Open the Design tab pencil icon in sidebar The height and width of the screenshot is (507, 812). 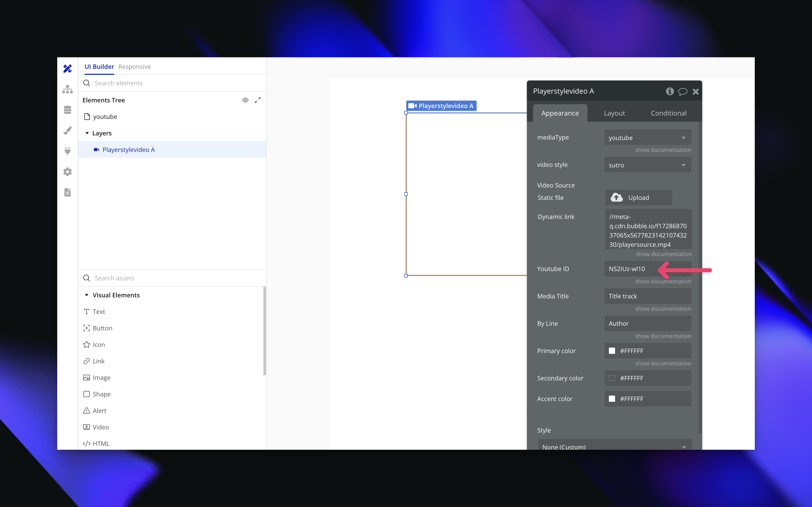(67, 69)
